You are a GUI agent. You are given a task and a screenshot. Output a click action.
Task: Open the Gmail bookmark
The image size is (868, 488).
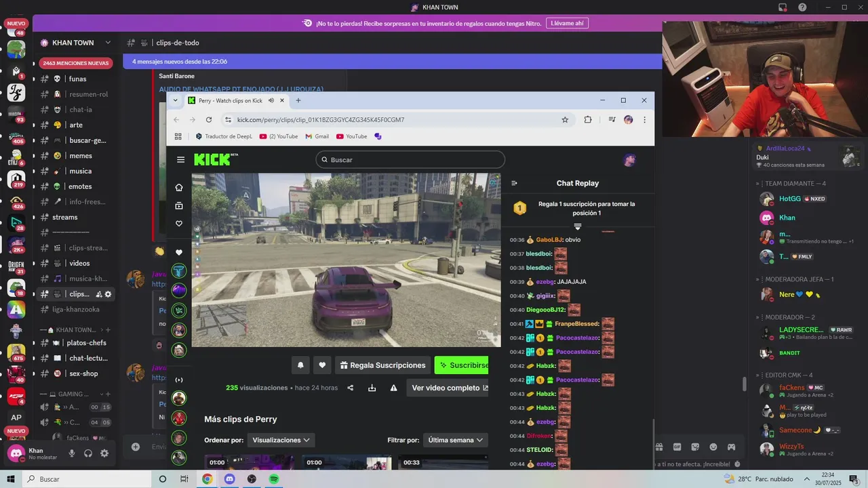(317, 136)
